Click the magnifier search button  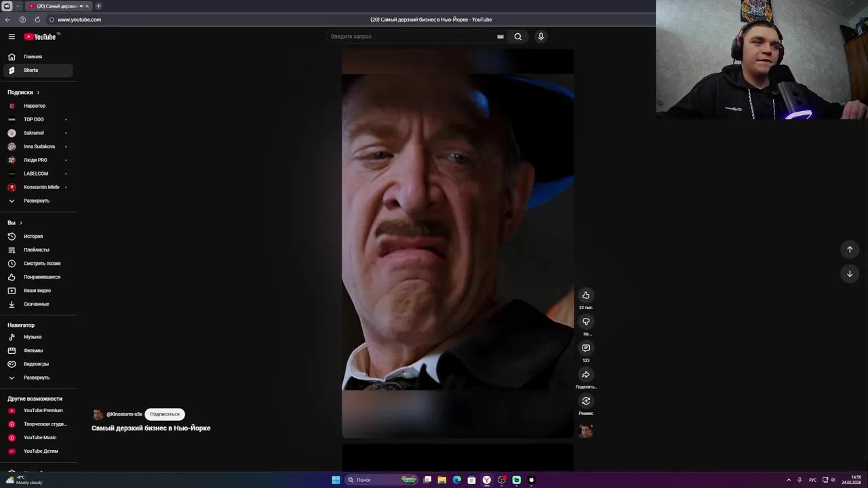click(x=518, y=37)
